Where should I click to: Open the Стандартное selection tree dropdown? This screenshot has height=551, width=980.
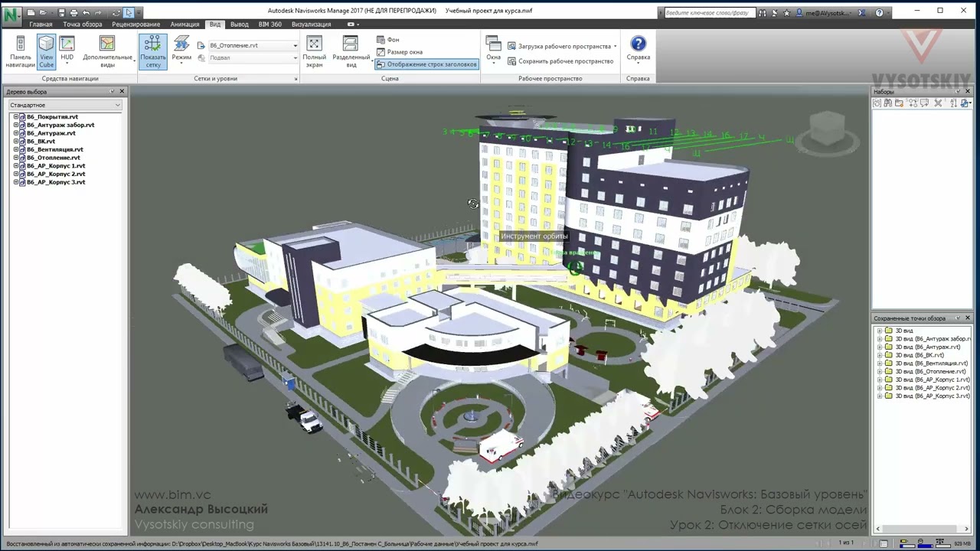pos(64,105)
